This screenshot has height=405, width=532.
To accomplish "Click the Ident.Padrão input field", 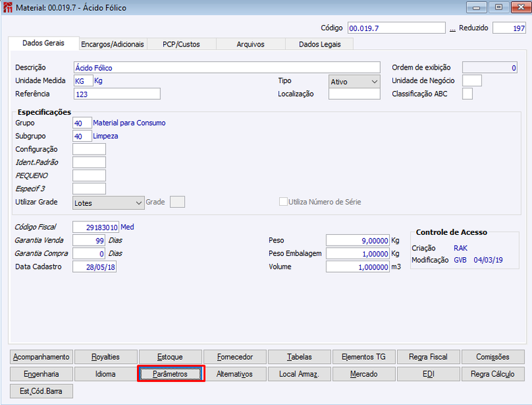I will (x=89, y=163).
